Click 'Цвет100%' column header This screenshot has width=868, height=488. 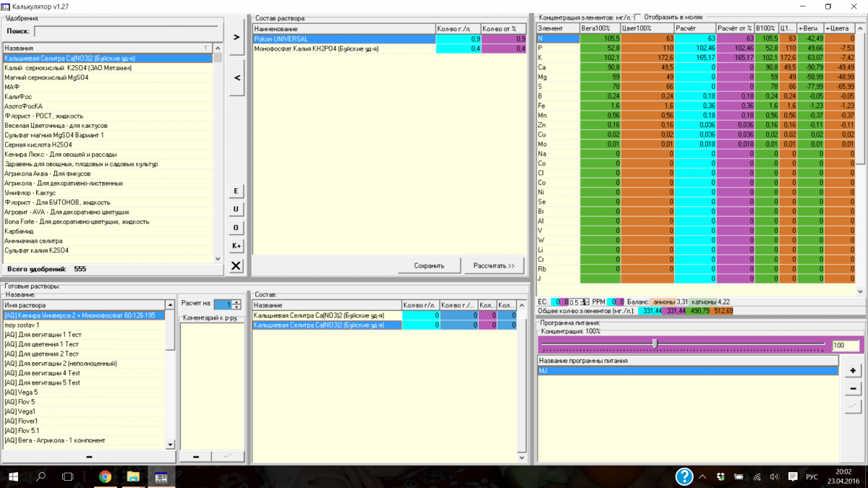pos(647,27)
